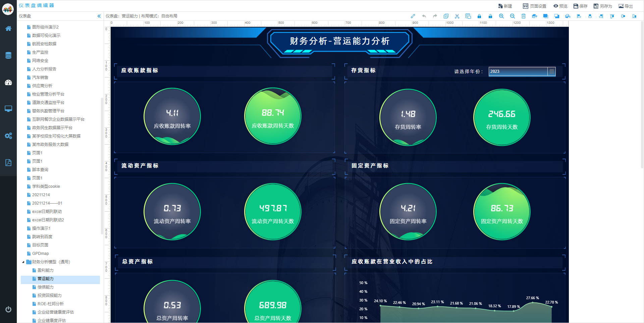Click the 2023 year input field

(518, 71)
